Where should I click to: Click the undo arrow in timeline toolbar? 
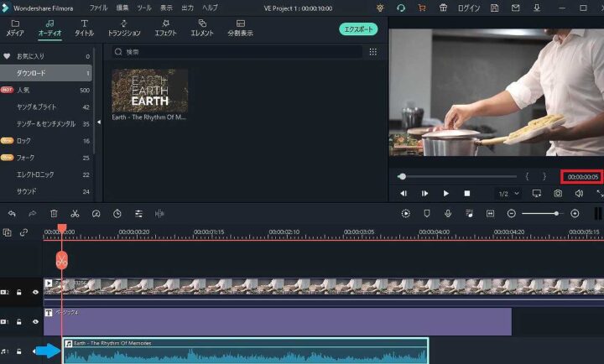click(12, 214)
